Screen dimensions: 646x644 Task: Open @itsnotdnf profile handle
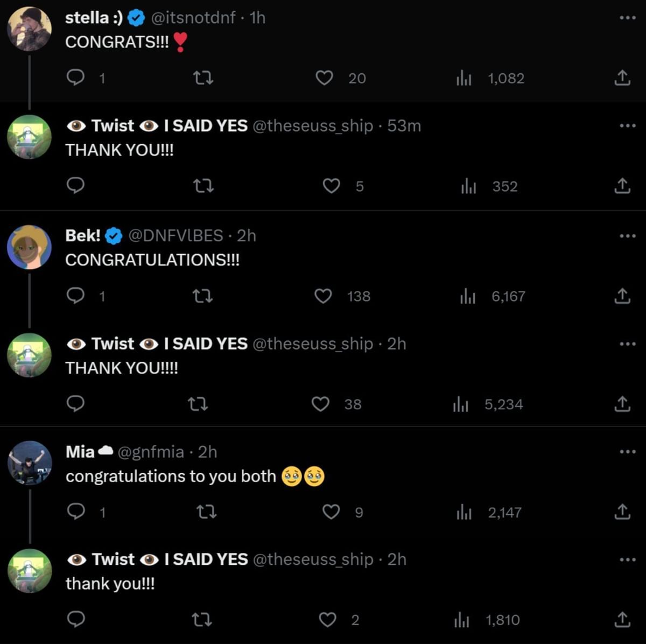pyautogui.click(x=193, y=18)
